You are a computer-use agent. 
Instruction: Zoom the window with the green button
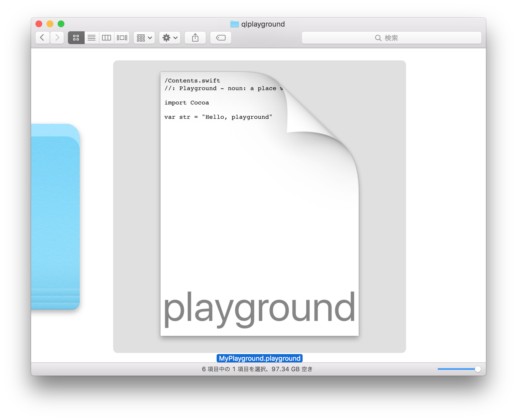(61, 24)
